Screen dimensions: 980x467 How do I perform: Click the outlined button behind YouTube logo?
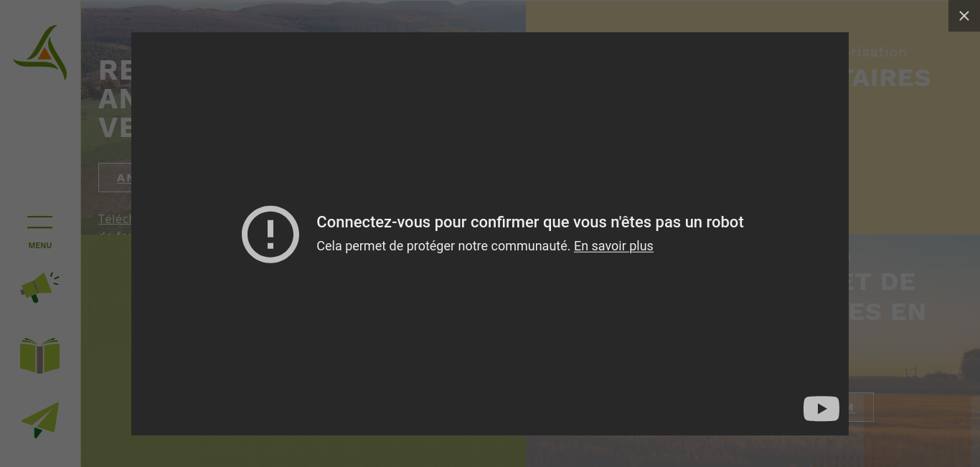(x=861, y=407)
